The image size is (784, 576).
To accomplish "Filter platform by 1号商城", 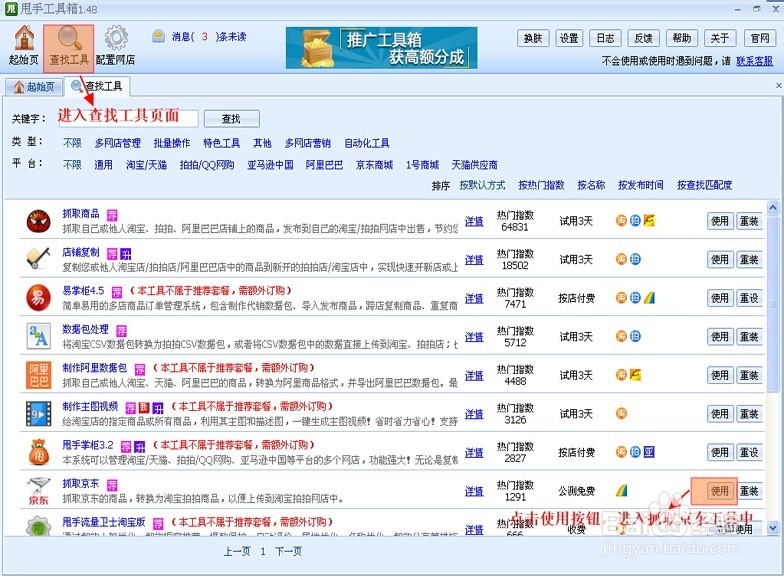I will click(422, 165).
